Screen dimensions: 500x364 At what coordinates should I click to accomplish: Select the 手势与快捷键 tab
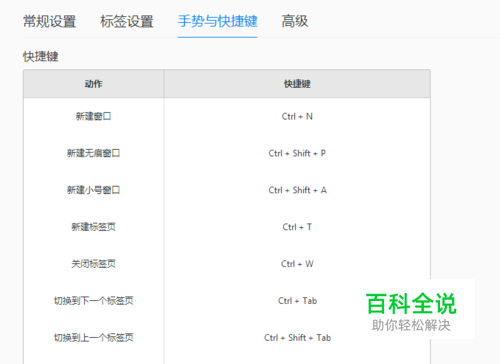tap(217, 21)
